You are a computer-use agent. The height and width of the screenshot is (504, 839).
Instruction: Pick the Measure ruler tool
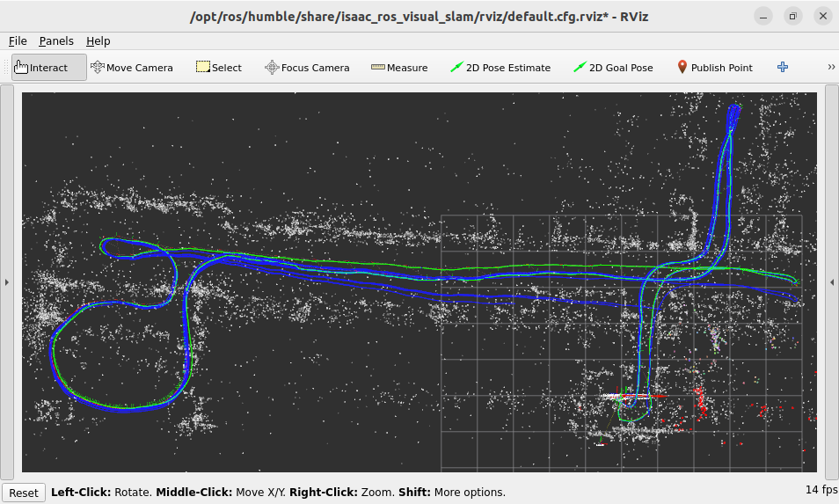[x=399, y=68]
